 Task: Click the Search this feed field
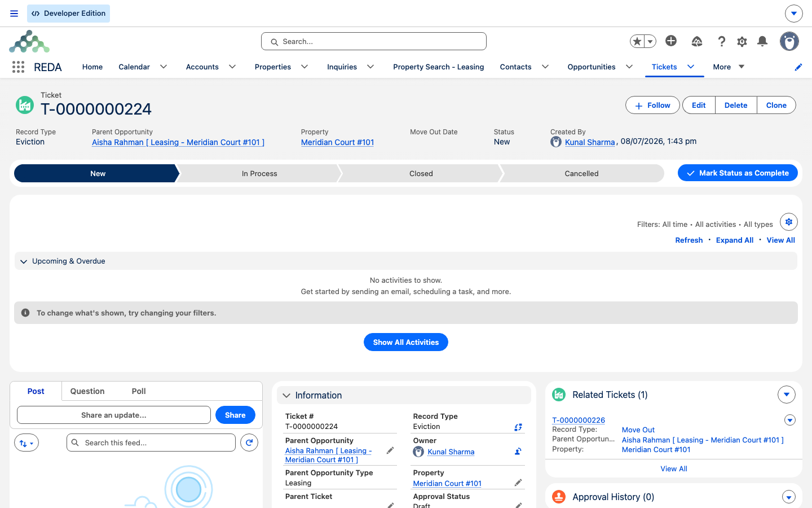(151, 443)
